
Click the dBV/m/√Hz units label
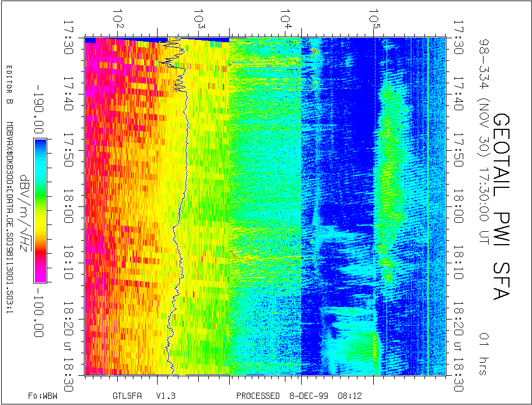click(24, 210)
